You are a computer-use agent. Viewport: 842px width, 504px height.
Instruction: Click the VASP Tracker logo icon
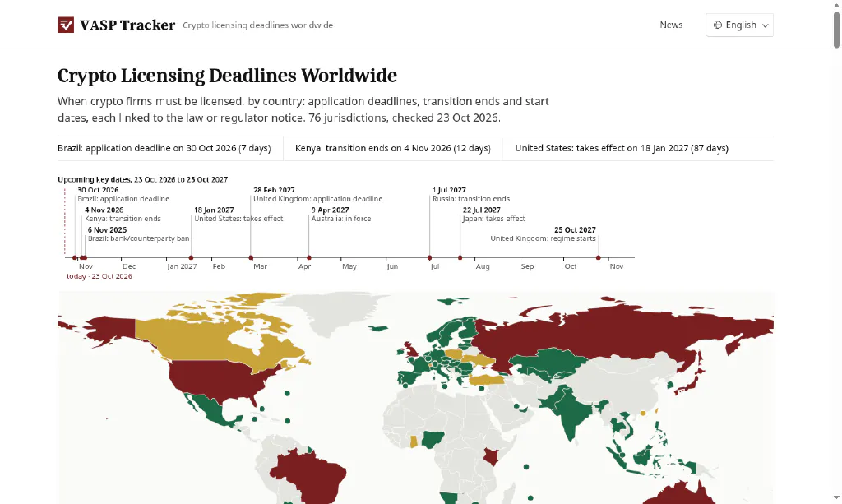66,25
